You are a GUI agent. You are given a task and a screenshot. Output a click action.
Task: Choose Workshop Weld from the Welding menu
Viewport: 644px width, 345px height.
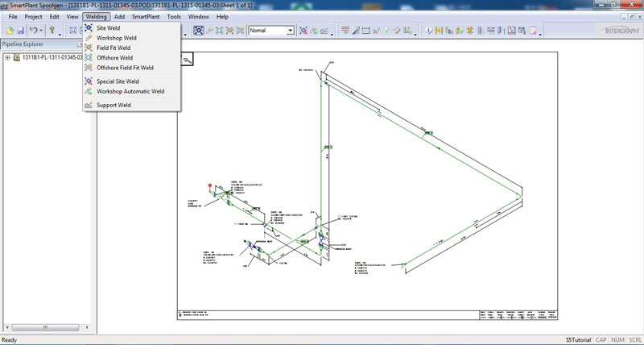click(131, 38)
